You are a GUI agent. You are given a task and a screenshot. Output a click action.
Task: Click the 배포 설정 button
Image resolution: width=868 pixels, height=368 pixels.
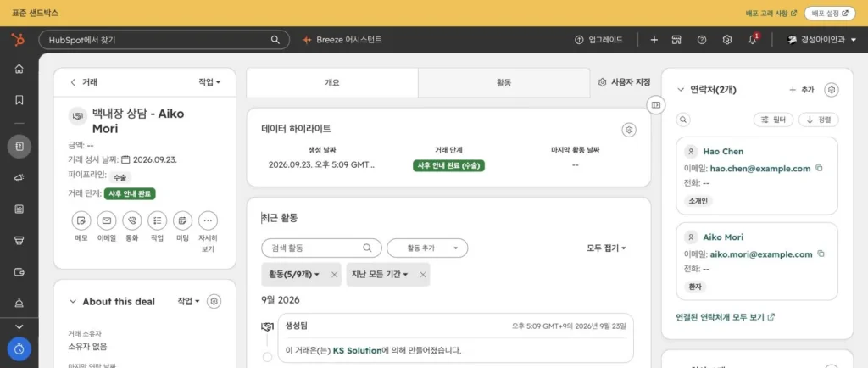coord(830,13)
